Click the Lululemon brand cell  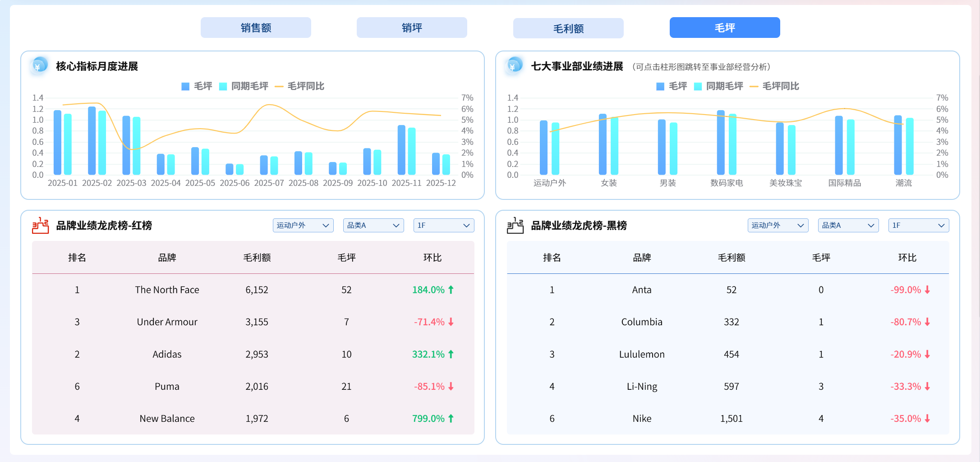click(x=642, y=354)
